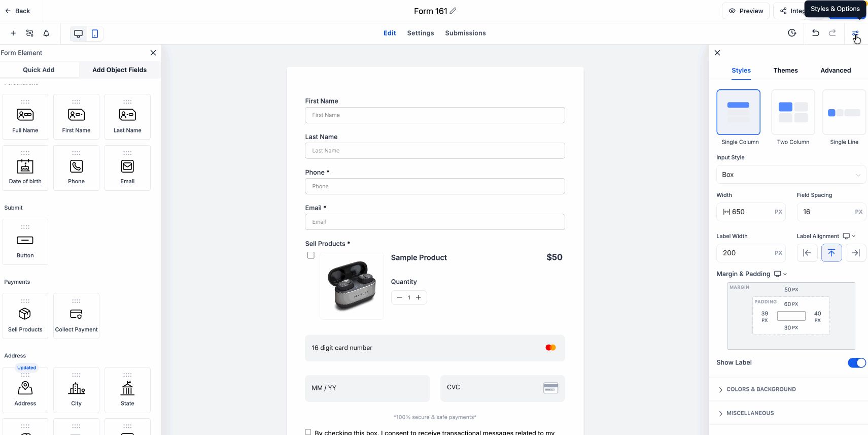Open the Submissions tab
Screen dimensions: 868x435
[465, 33]
